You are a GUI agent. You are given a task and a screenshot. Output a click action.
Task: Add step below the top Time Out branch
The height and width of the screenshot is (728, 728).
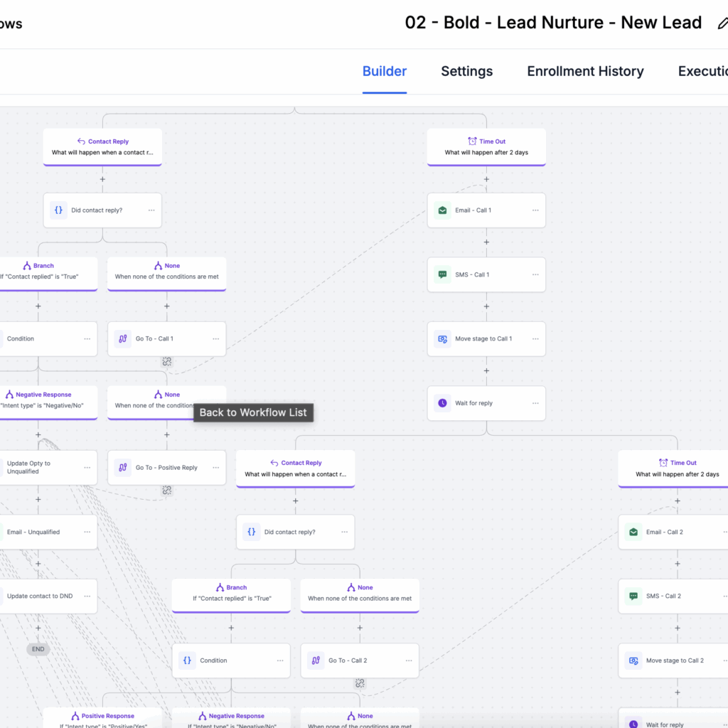click(x=486, y=179)
